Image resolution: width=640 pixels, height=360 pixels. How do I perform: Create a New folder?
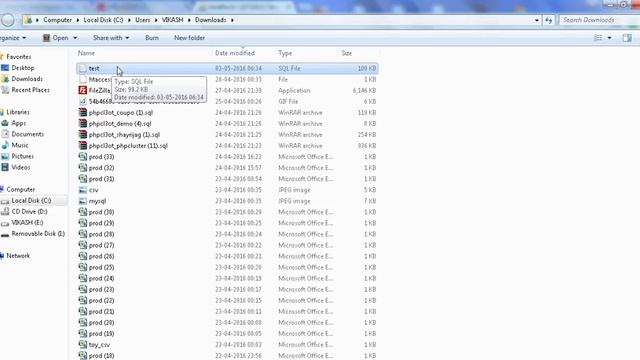189,38
